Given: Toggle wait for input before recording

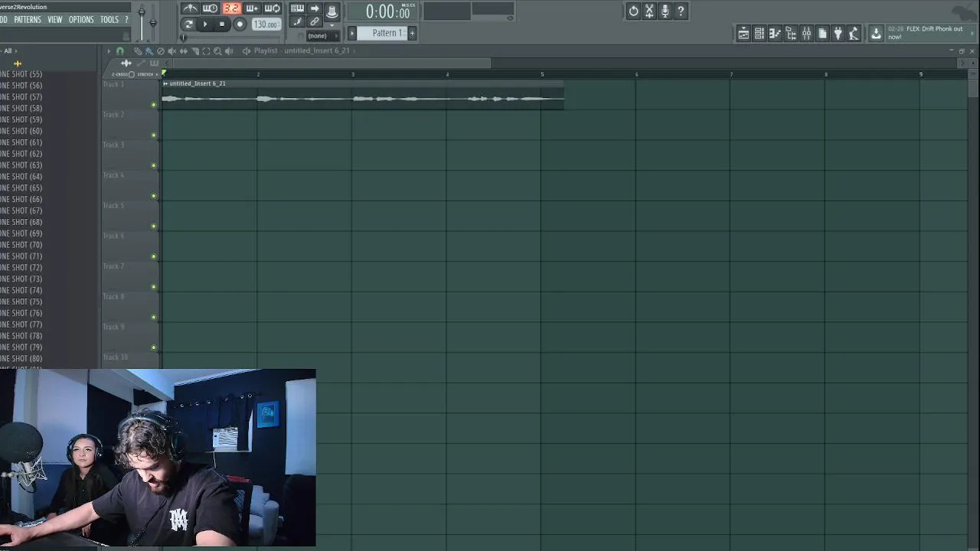Looking at the screenshot, I should coord(210,8).
